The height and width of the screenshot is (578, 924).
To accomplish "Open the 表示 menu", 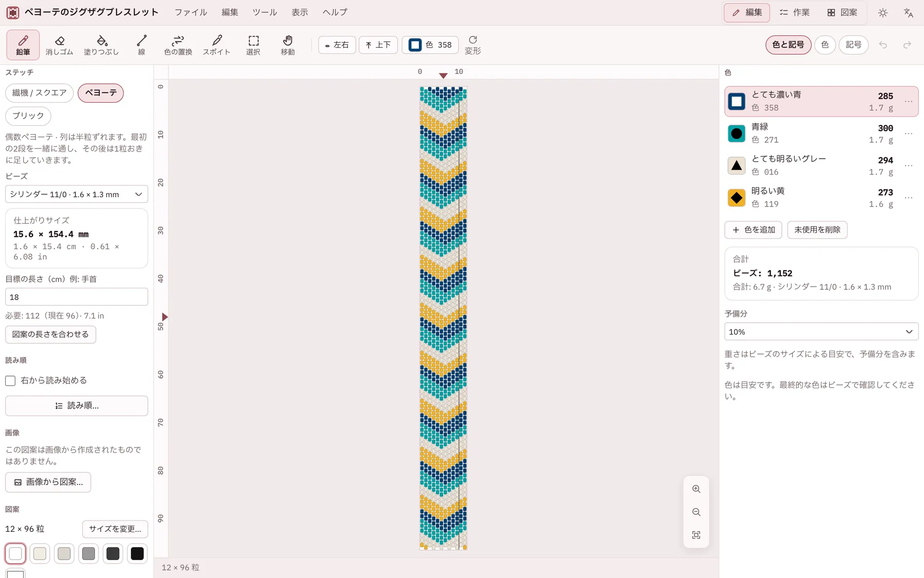I will [300, 12].
